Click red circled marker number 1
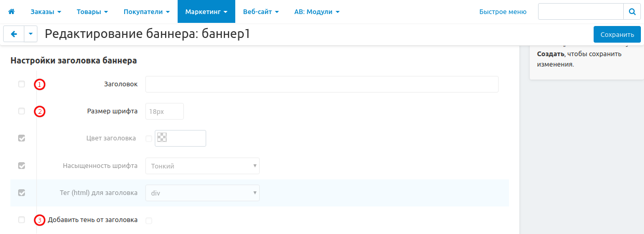Image resolution: width=644 pixels, height=234 pixels. [x=40, y=84]
